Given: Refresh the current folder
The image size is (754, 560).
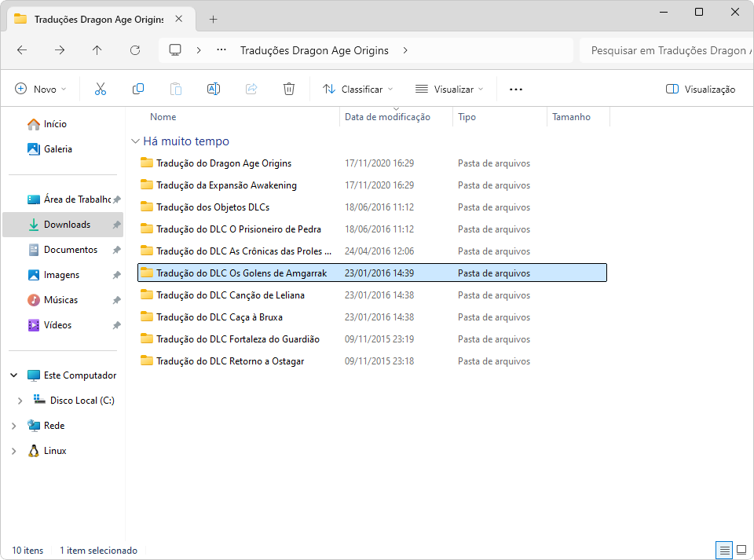Looking at the screenshot, I should click(135, 50).
